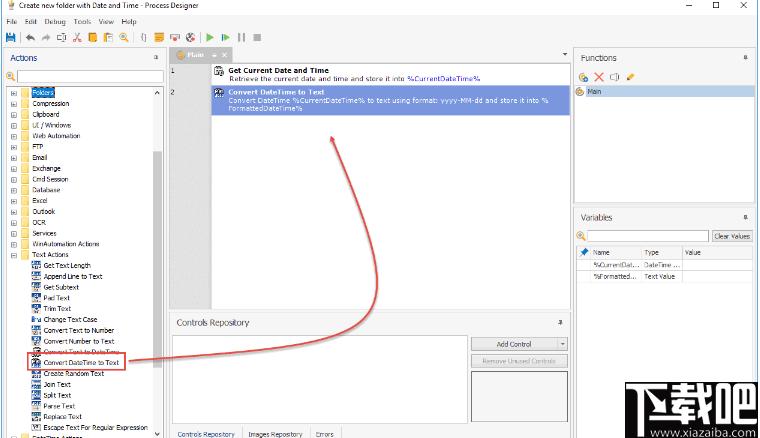Click the Redo arrow in toolbar
The width and height of the screenshot is (760, 438).
pos(46,37)
